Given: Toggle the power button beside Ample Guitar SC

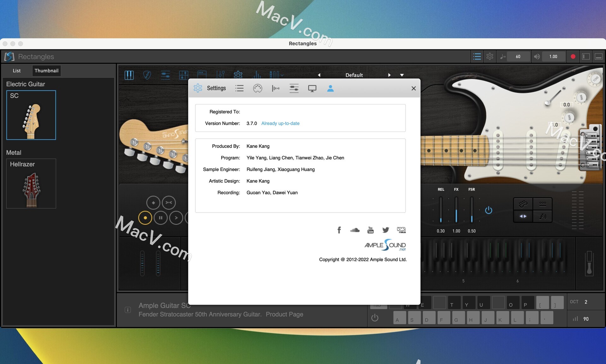Looking at the screenshot, I should [x=375, y=318].
